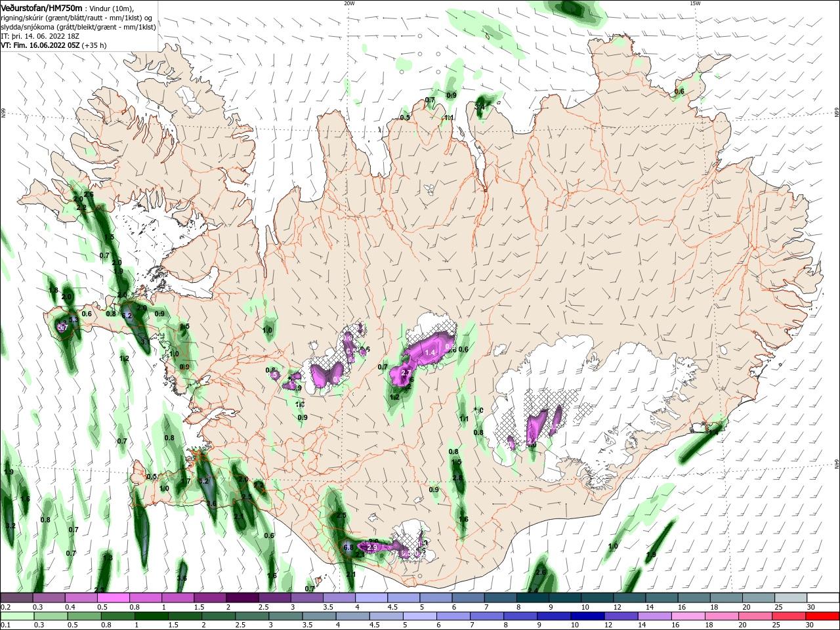The image size is (840, 630).
Task: Select the white swatch ending the snow scale
Action: pyautogui.click(x=823, y=598)
